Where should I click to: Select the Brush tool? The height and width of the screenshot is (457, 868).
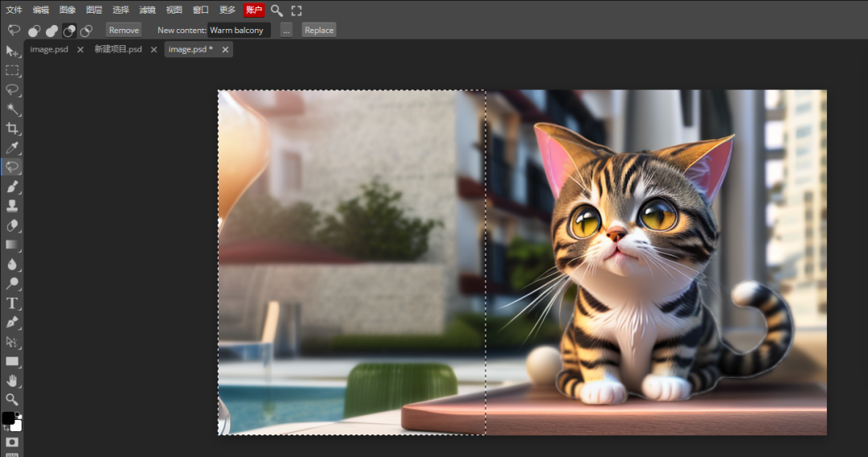coord(11,187)
